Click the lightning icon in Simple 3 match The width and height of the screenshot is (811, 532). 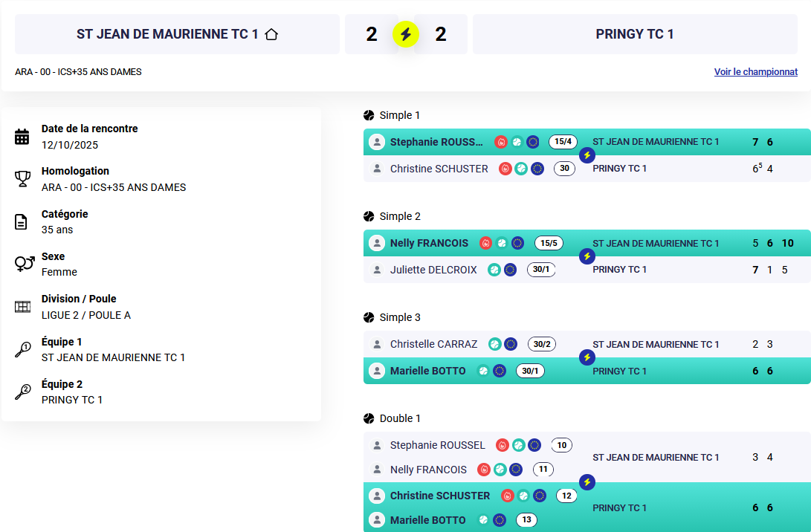587,357
